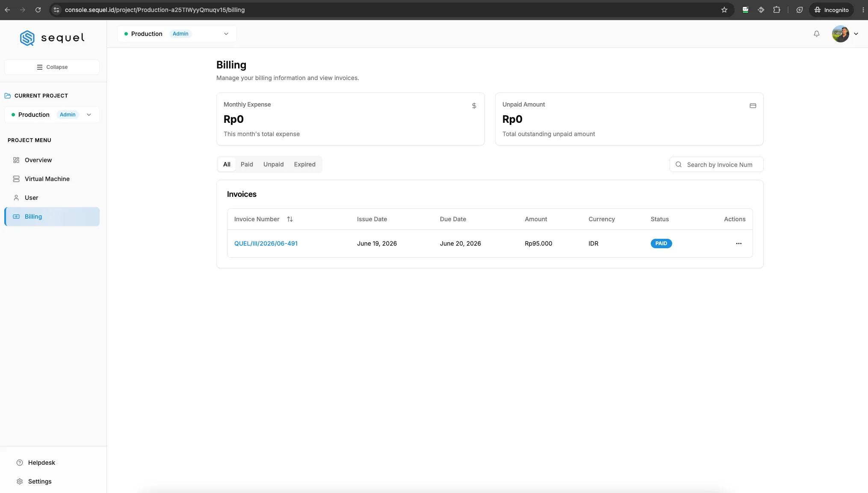Collapse the sidebar
Screen dimensions: 868x493
pyautogui.click(x=52, y=67)
